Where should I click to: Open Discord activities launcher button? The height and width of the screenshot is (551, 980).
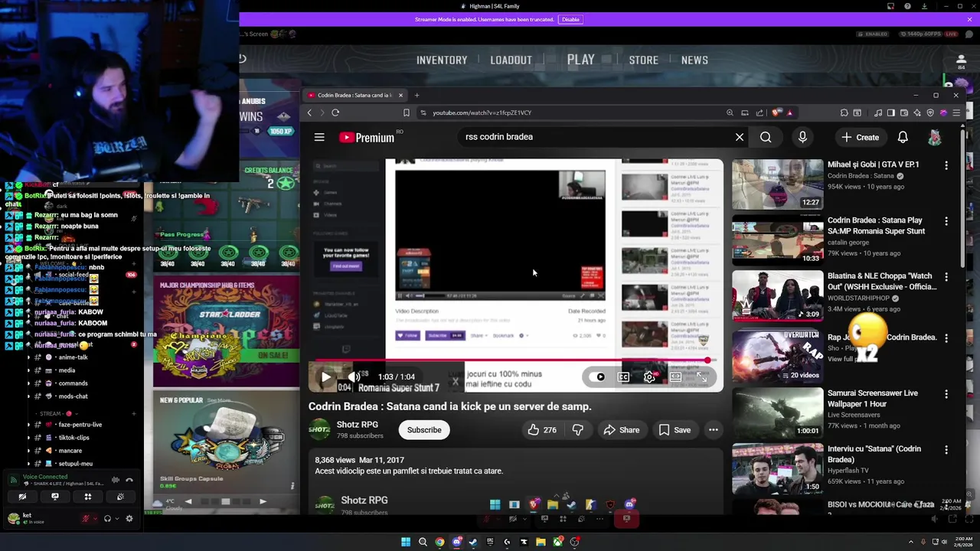pyautogui.click(x=87, y=497)
